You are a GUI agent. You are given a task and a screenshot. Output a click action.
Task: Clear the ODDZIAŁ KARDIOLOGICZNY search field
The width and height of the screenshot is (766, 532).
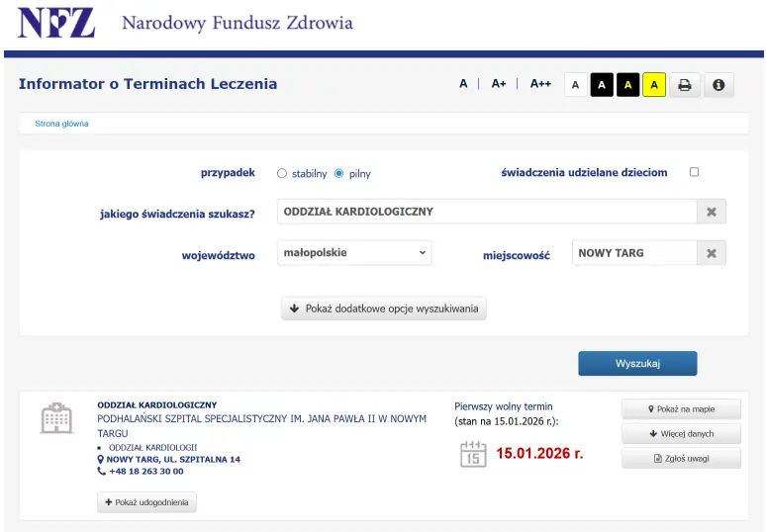[711, 212]
